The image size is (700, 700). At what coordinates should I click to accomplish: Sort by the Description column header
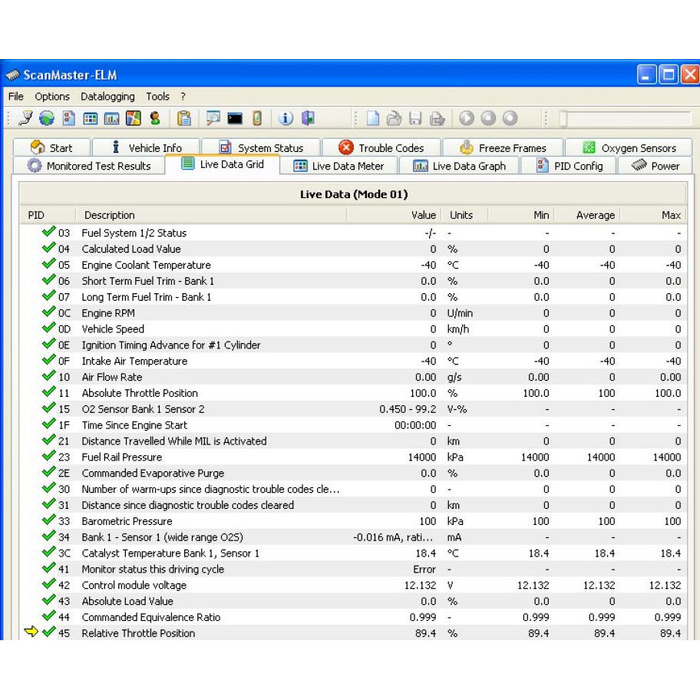[x=110, y=215]
